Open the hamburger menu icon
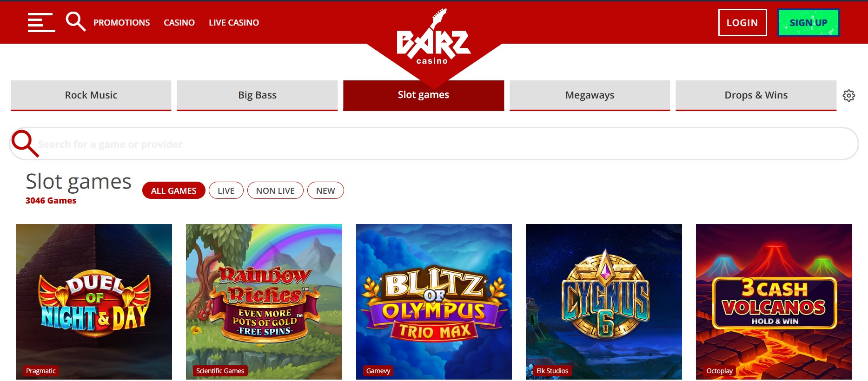The image size is (868, 381). pyautogui.click(x=41, y=22)
